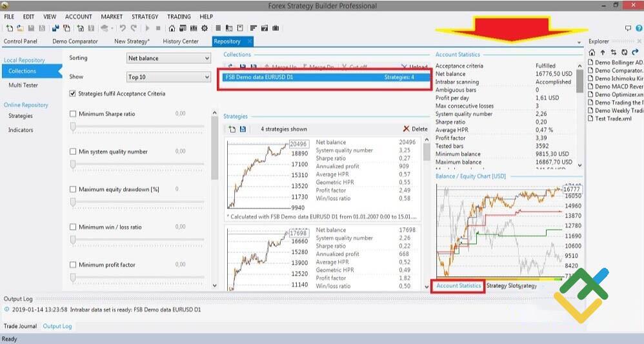Switch to the Demo Comparator tab
The image size is (644, 344).
coord(75,41)
